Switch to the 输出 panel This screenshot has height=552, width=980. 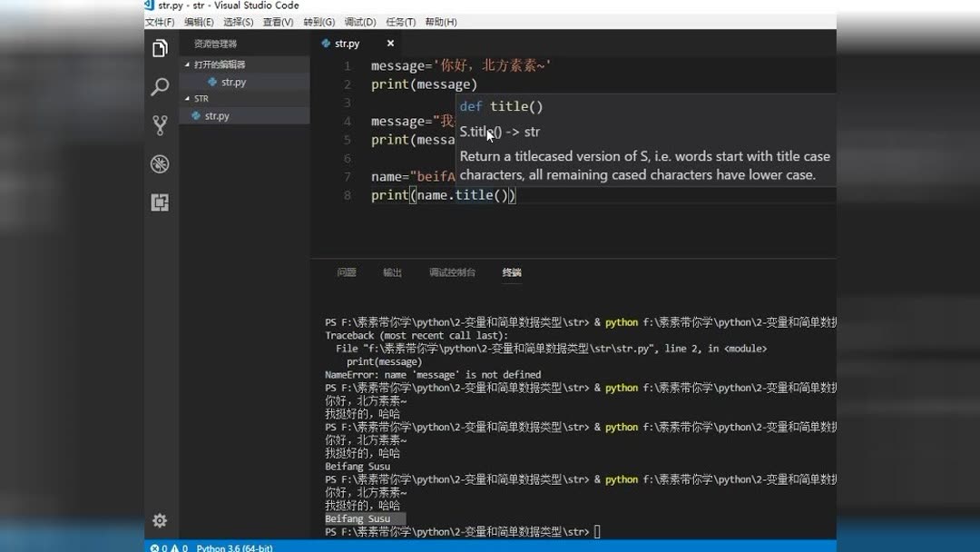(x=391, y=272)
